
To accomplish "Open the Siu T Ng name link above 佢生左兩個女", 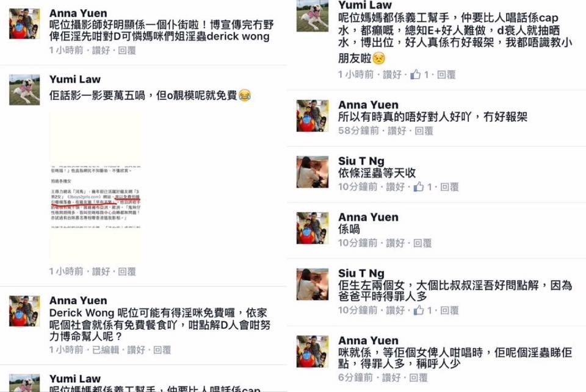I will click(x=361, y=273).
